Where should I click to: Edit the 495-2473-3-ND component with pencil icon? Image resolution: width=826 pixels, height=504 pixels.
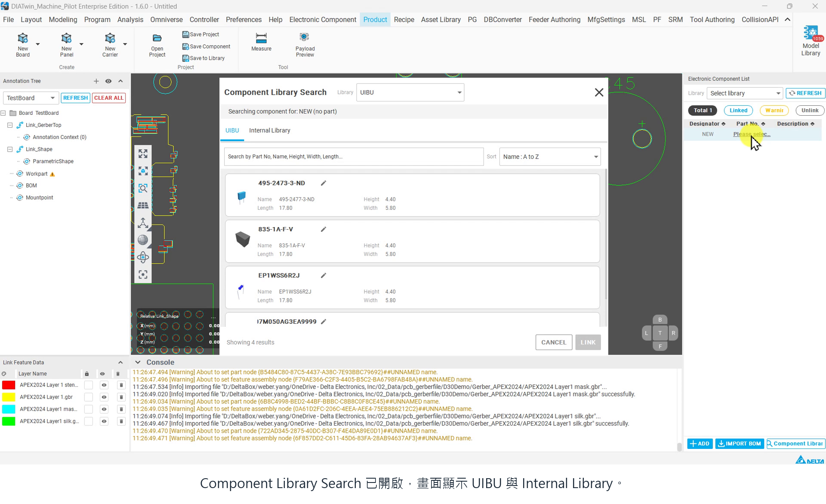pyautogui.click(x=324, y=183)
